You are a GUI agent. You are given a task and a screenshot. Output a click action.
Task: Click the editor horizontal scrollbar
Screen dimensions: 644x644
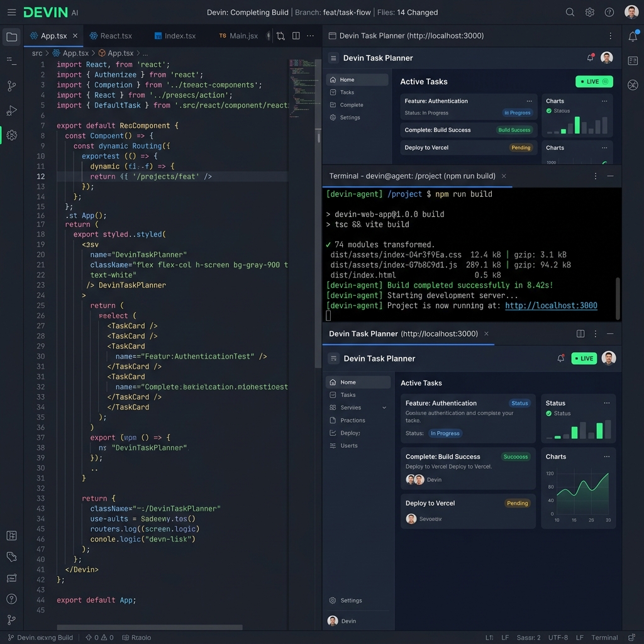click(150, 627)
